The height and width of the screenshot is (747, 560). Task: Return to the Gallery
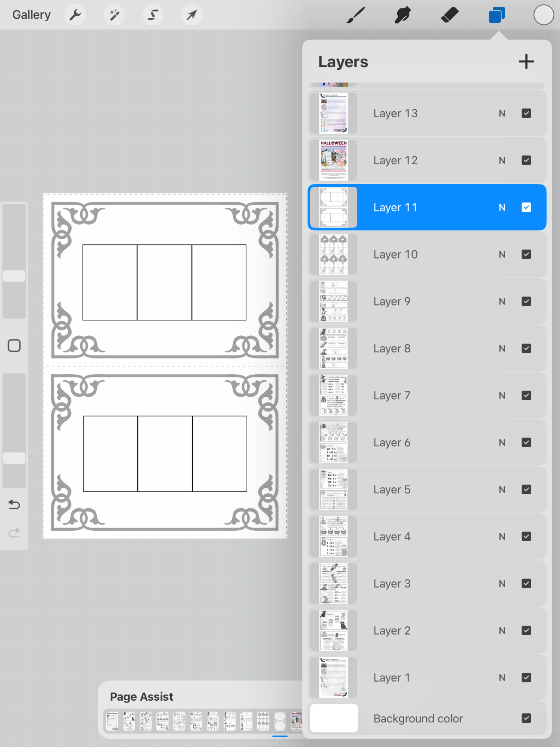pos(31,15)
